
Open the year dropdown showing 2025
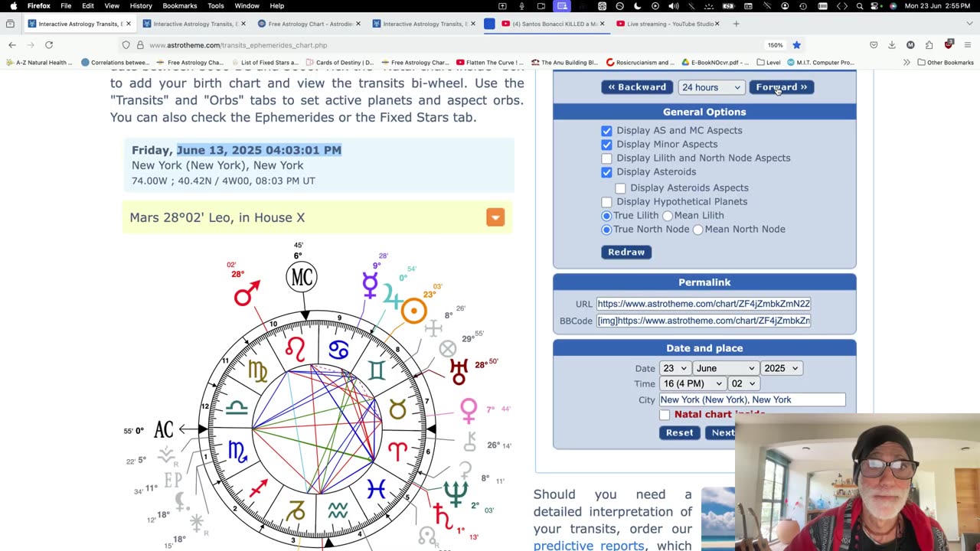coord(781,368)
